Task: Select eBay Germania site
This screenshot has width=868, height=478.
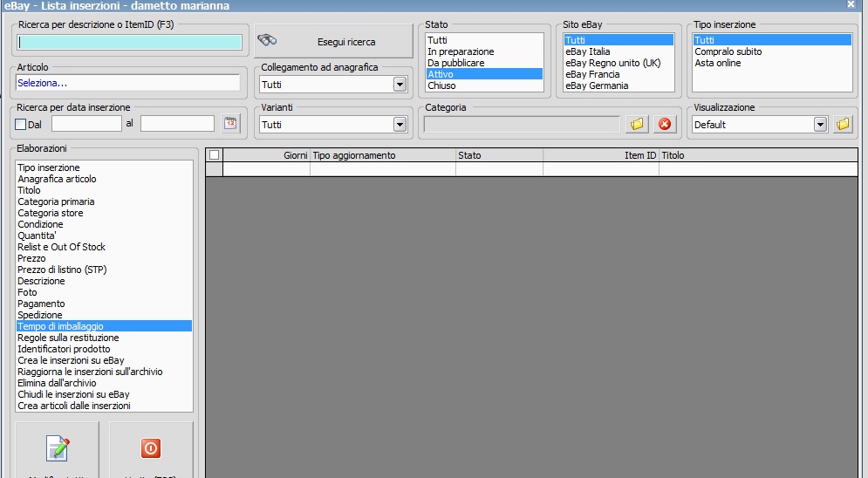Action: click(x=619, y=85)
